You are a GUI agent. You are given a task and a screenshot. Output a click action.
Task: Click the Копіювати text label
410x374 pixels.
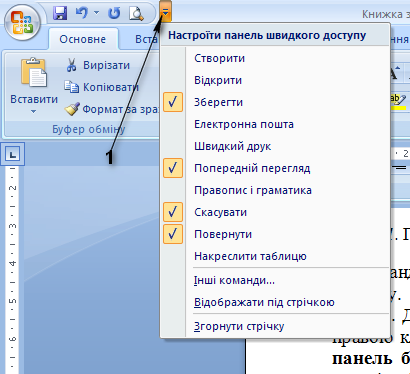(x=111, y=87)
